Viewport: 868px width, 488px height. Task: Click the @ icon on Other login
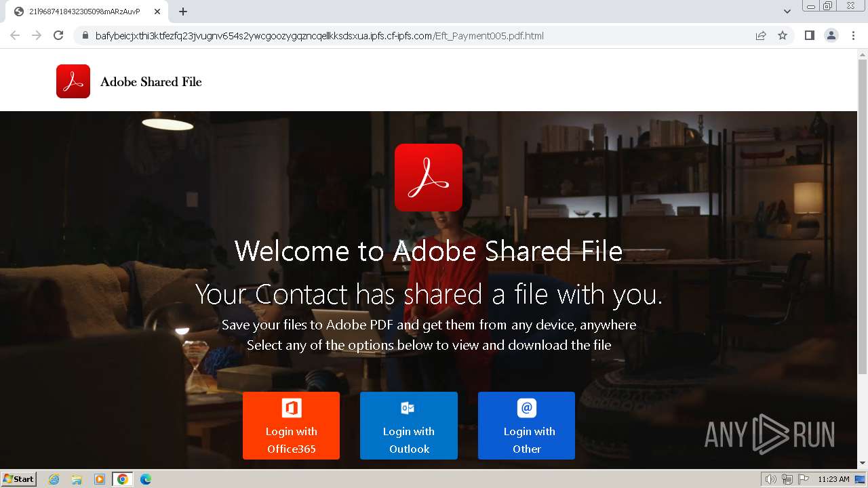527,408
